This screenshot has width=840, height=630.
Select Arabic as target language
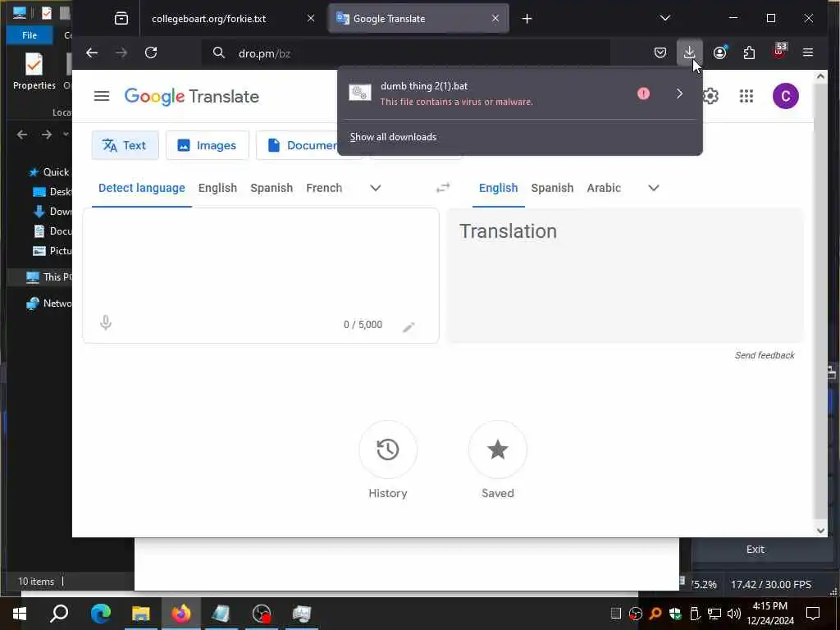[604, 188]
